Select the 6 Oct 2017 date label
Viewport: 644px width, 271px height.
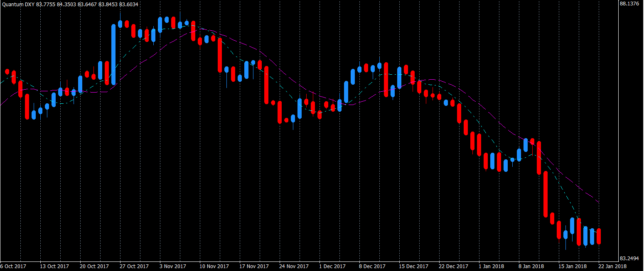pyautogui.click(x=14, y=266)
